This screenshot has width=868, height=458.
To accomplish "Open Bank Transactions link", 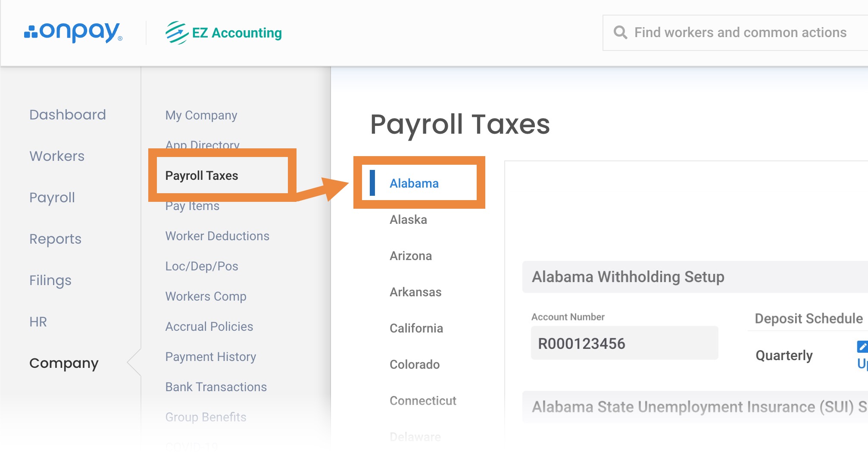I will point(216,387).
